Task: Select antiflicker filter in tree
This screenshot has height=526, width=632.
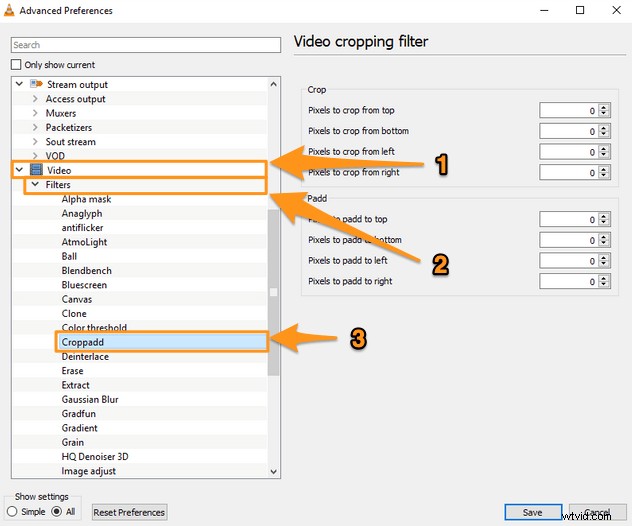Action: coord(82,228)
